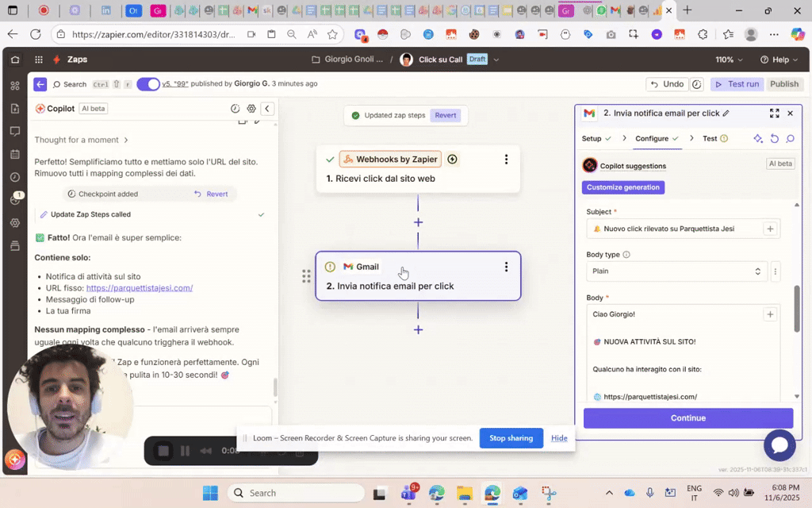Switch to the Test tab in Gmail panel
The height and width of the screenshot is (508, 812).
point(711,138)
